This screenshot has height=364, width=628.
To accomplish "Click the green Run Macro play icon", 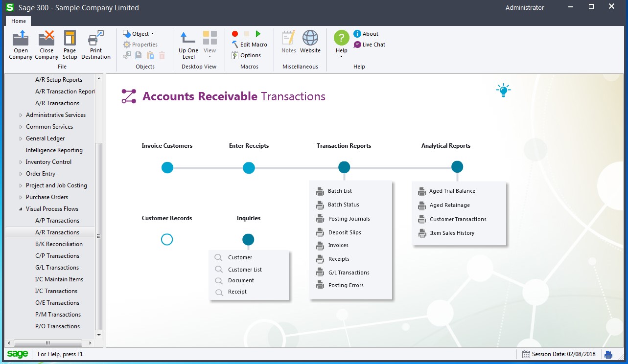I will tap(258, 34).
